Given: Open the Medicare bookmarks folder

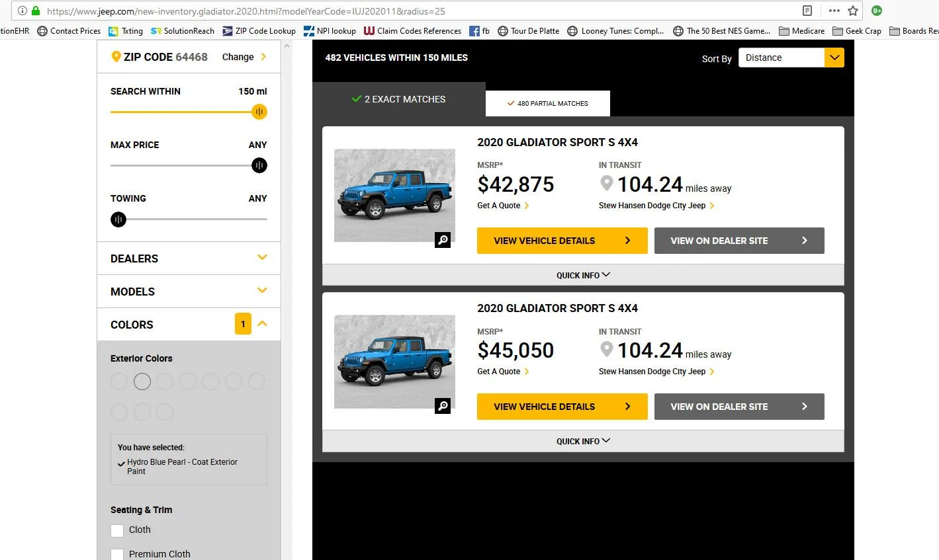Looking at the screenshot, I should (x=801, y=30).
